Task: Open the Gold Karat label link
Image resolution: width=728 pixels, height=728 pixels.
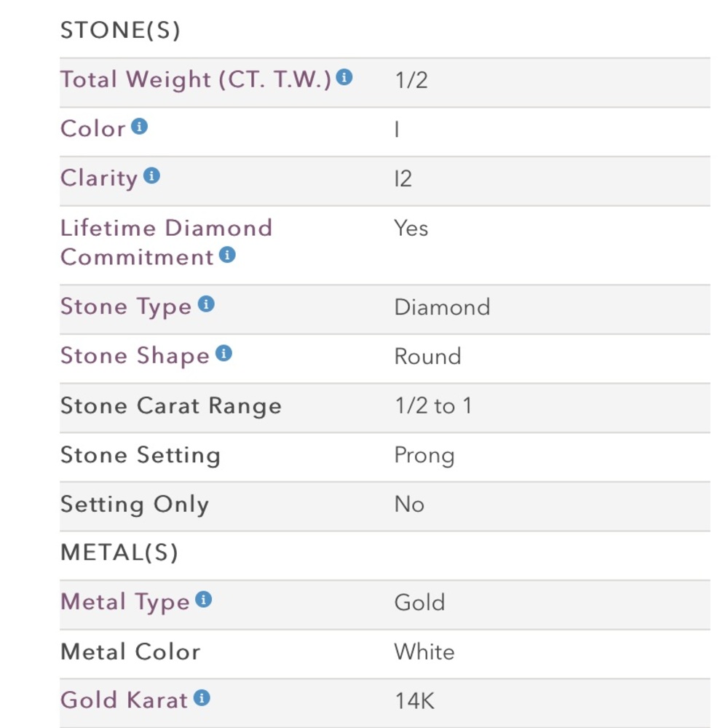Action: tap(124, 700)
